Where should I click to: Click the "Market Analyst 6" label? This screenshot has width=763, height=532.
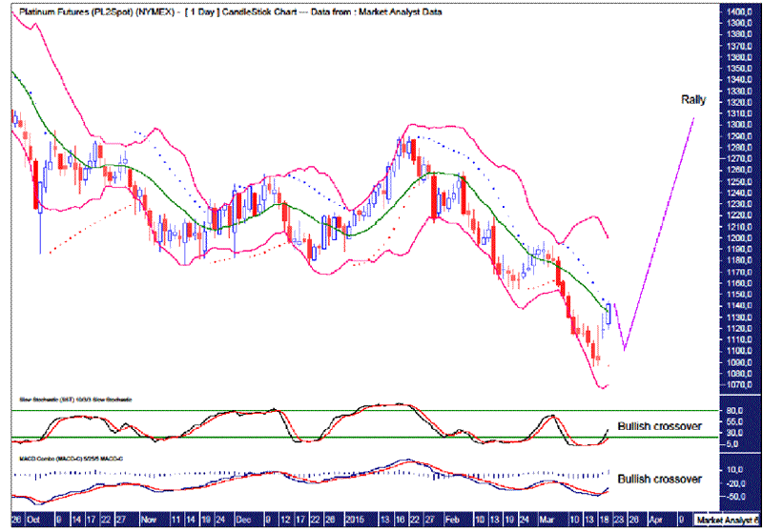pyautogui.click(x=728, y=520)
